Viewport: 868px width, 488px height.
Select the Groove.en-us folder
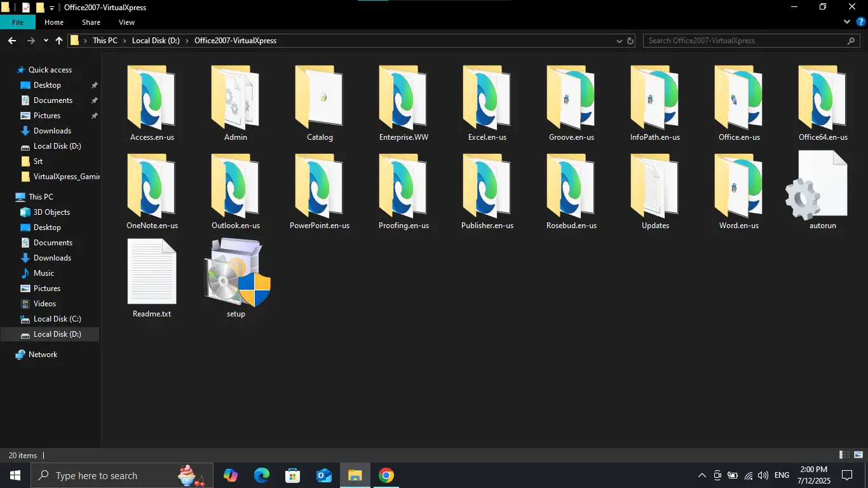(571, 104)
